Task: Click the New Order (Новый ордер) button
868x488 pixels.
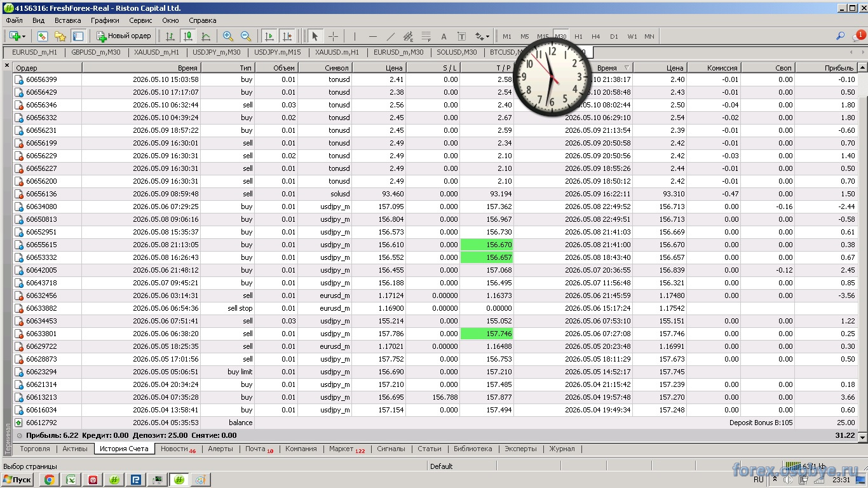Action: 124,36
